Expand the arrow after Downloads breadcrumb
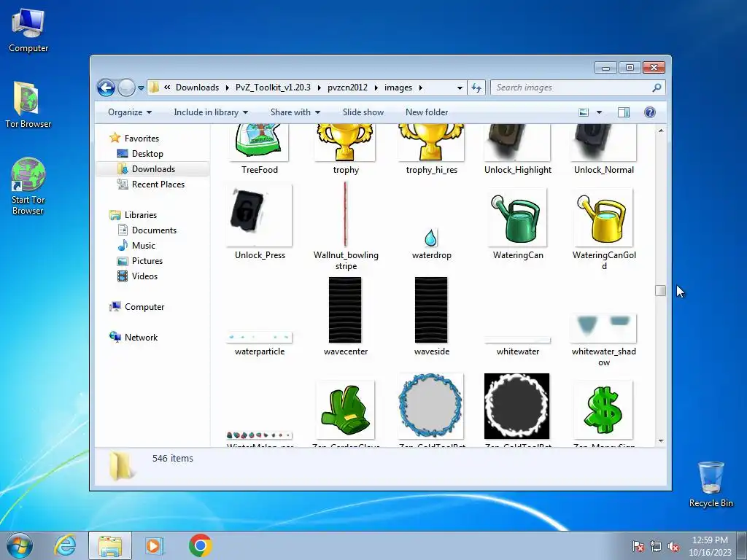Screen dimensions: 747x560 (228, 87)
